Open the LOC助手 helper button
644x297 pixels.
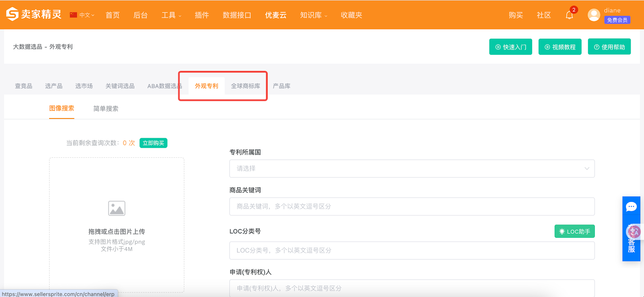coord(574,231)
